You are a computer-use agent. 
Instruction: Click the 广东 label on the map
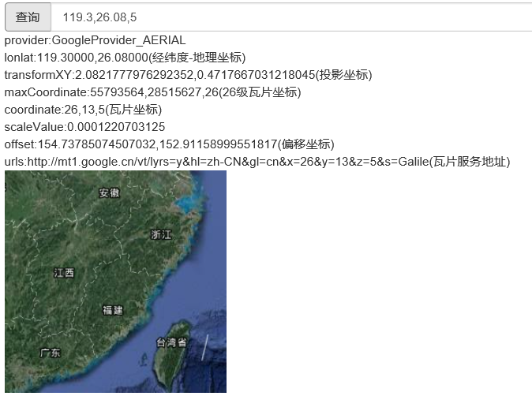point(51,353)
